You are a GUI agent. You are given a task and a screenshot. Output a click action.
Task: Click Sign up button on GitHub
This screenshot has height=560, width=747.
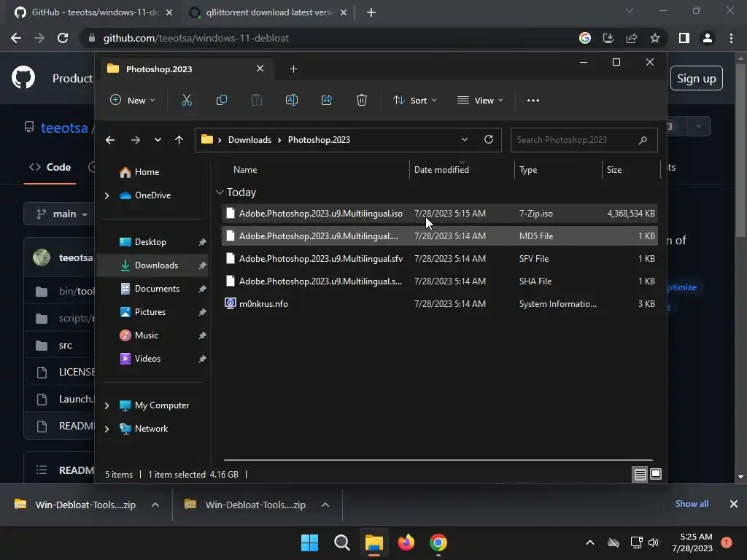[697, 79]
